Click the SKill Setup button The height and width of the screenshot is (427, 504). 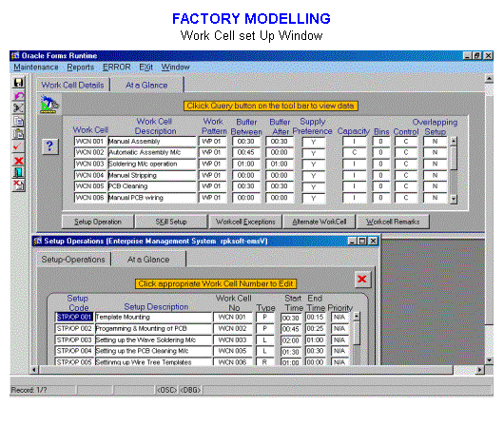tap(171, 222)
